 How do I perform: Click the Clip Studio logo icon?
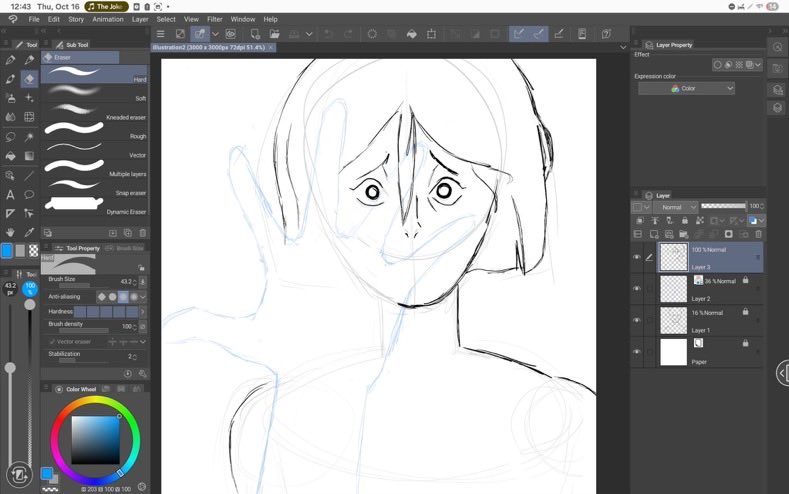(13, 19)
